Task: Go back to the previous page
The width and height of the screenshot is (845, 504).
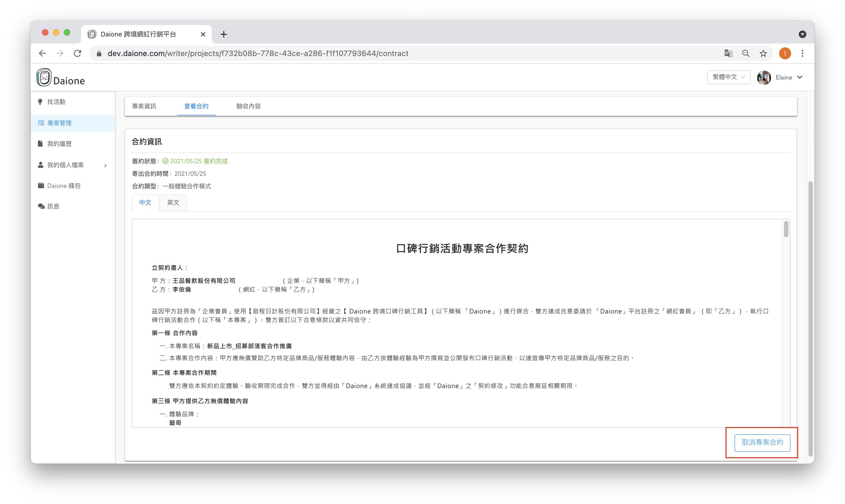Action: click(x=42, y=53)
